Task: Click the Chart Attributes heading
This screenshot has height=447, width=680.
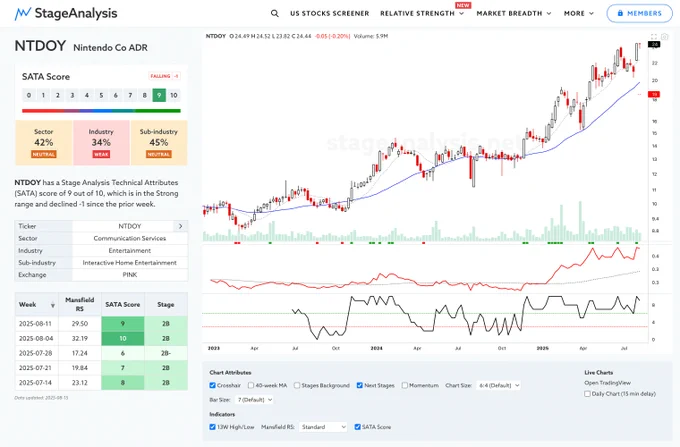Action: coord(230,372)
